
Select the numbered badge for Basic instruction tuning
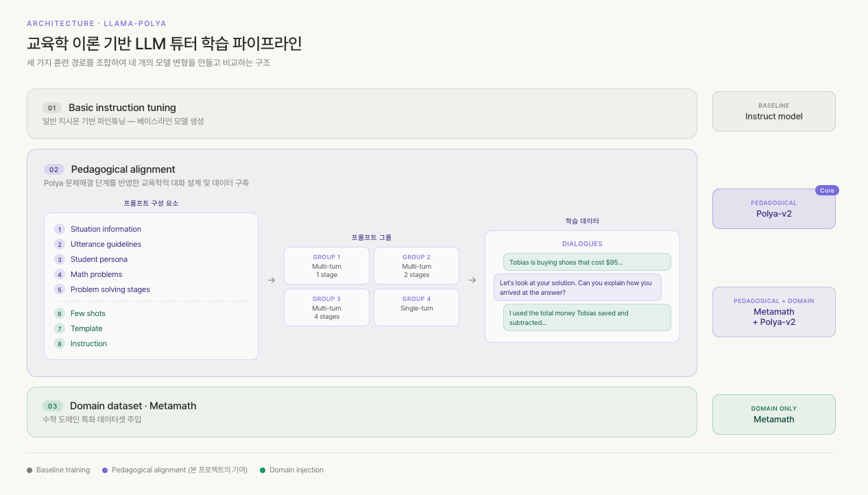(x=51, y=108)
